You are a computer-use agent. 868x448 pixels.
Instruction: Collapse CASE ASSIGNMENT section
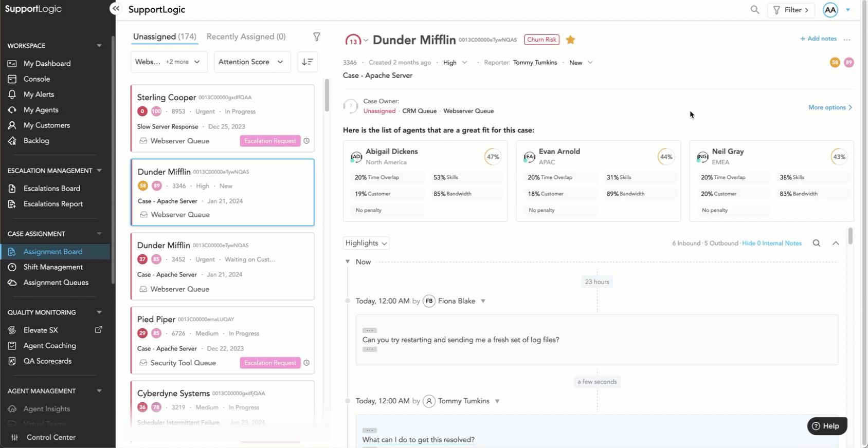coord(99,234)
